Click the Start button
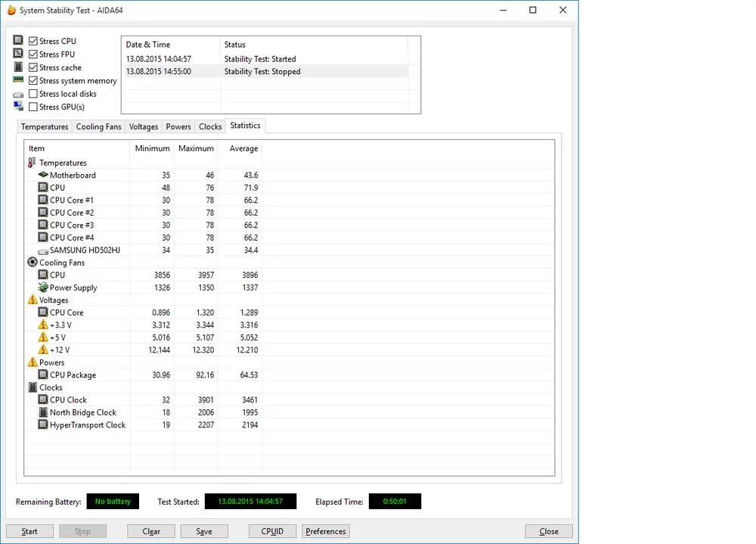This screenshot has width=756, height=544. (x=29, y=531)
